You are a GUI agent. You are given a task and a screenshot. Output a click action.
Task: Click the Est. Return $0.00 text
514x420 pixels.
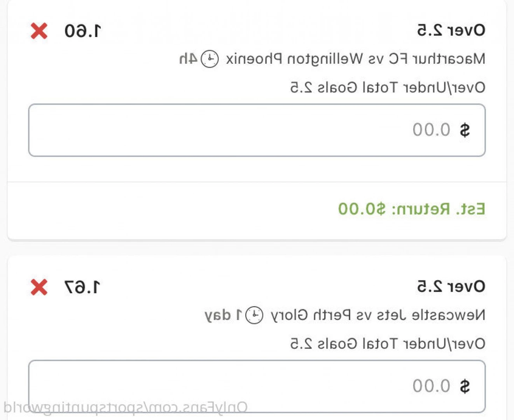pyautogui.click(x=411, y=209)
